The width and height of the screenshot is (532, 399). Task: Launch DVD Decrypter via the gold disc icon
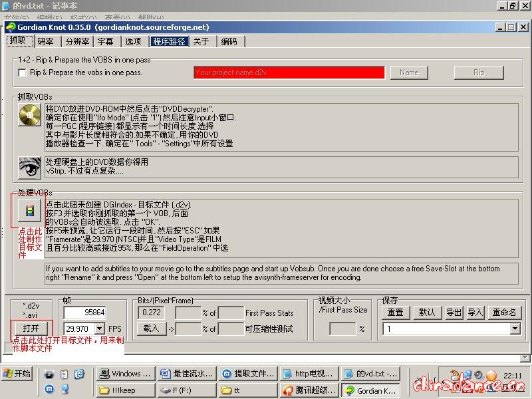(x=29, y=116)
